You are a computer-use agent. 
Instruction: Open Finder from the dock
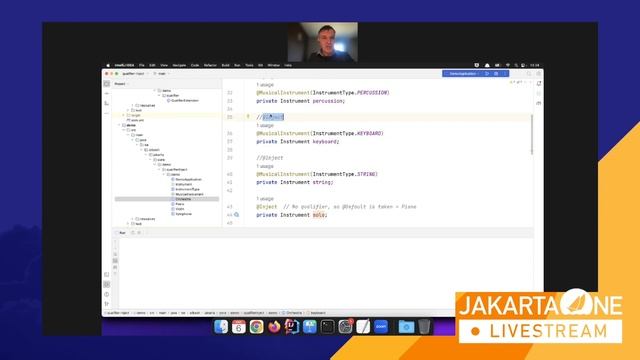coord(221,327)
